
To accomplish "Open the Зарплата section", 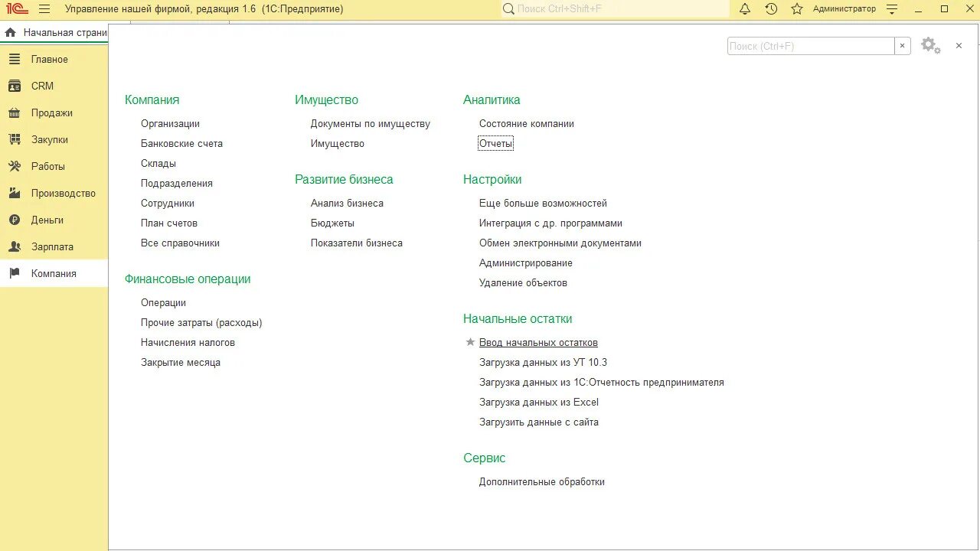I will pos(54,246).
